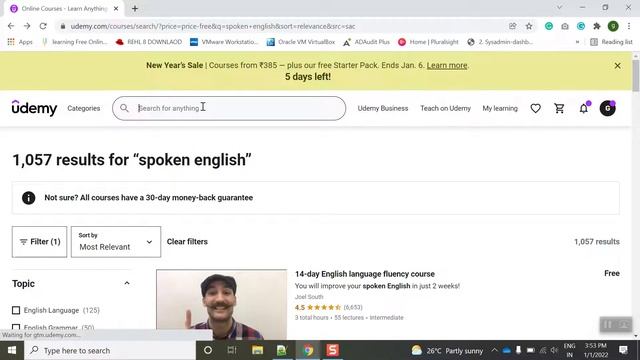Screen dimensions: 640x360
Task: Open the user profile avatar
Action: [x=607, y=108]
